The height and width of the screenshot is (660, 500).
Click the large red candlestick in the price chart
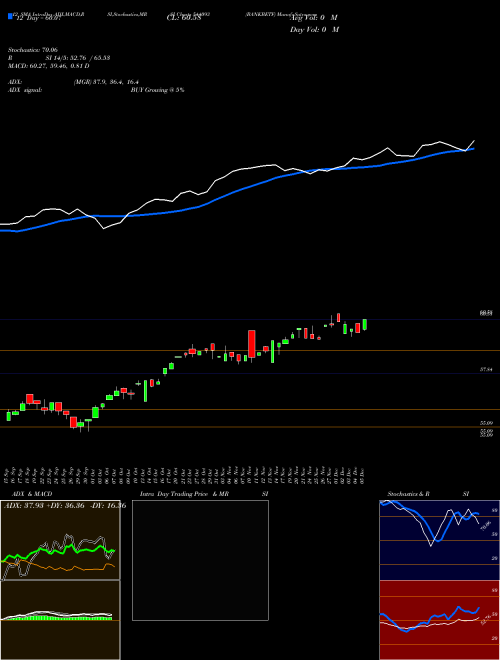pos(252,344)
